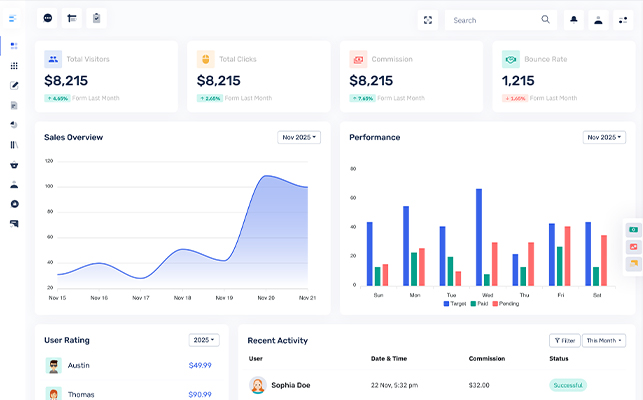Select the dashboard item in sidebar
Image resolution: width=643 pixels, height=400 pixels.
pos(14,45)
